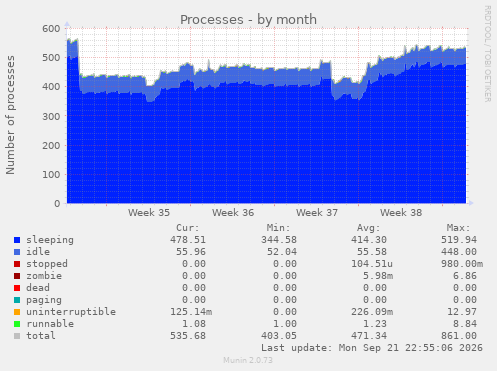Click the 'Min:' column header
The height and width of the screenshot is (371, 497).
278,228
